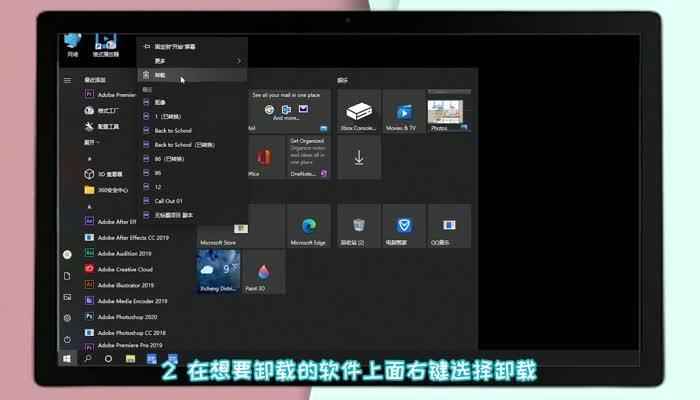Open Microsoft Store tile

point(241,226)
